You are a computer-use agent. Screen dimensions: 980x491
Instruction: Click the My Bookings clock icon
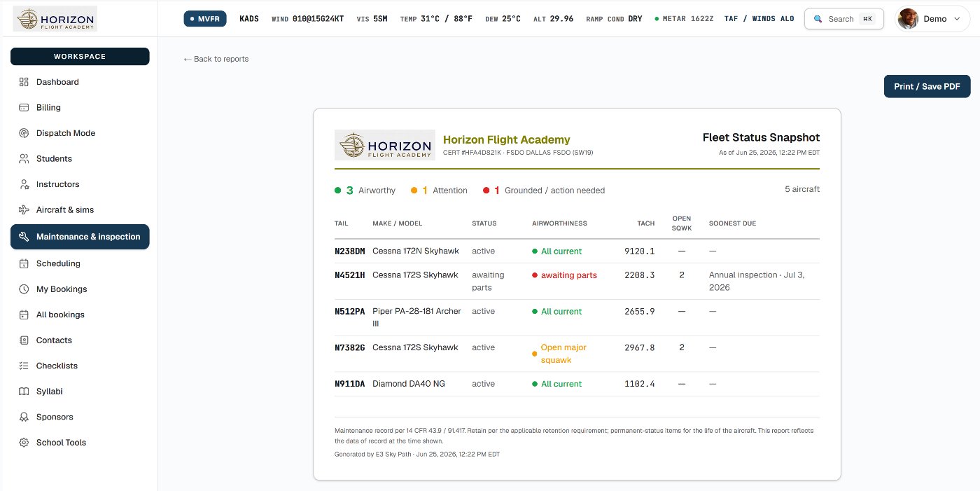coord(24,289)
